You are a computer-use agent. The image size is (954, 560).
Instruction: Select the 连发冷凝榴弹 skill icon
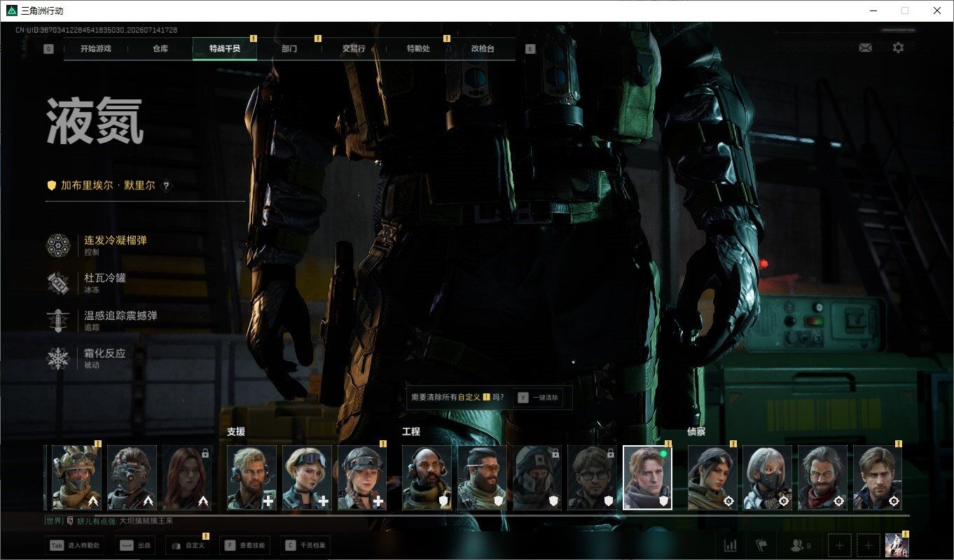[x=58, y=245]
